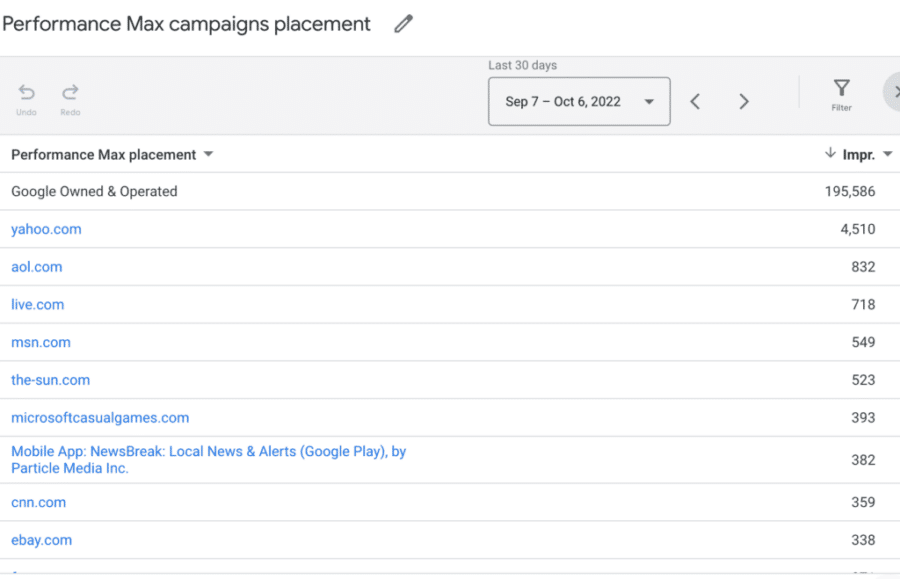The width and height of the screenshot is (900, 579).
Task: Open the Sep 7 – Oct 6, 2022 date dropdown
Action: click(579, 102)
